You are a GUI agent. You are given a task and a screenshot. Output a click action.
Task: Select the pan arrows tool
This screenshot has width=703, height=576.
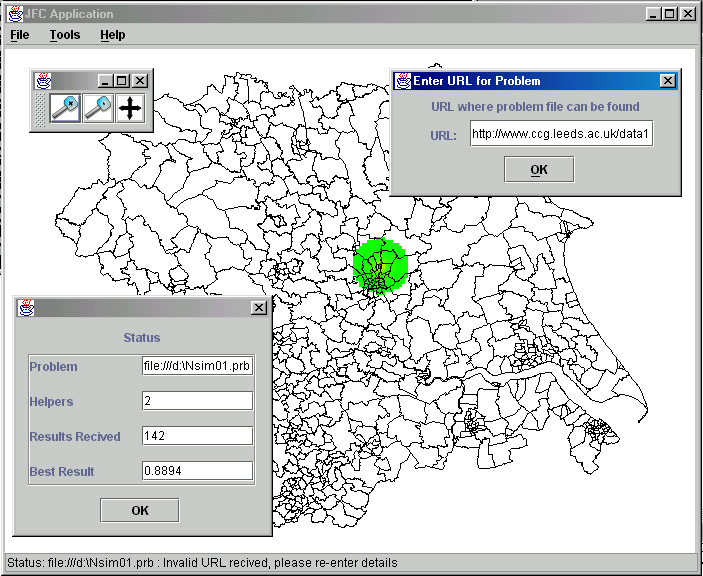tap(130, 109)
